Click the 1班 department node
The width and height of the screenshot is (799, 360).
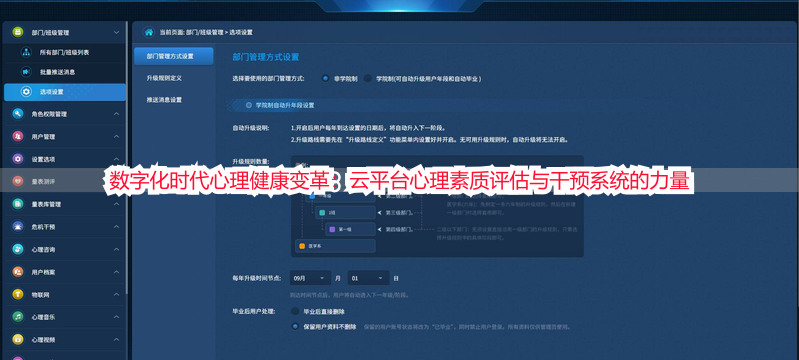[345, 212]
